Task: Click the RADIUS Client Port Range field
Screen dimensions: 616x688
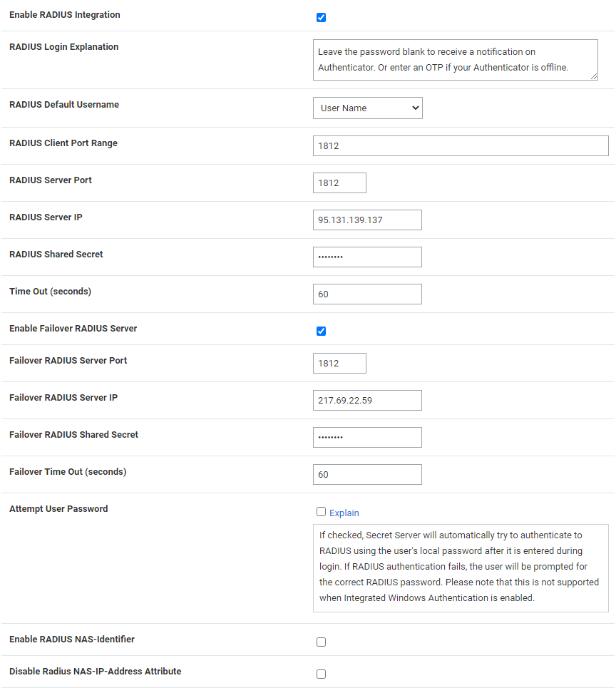Action: 461,145
